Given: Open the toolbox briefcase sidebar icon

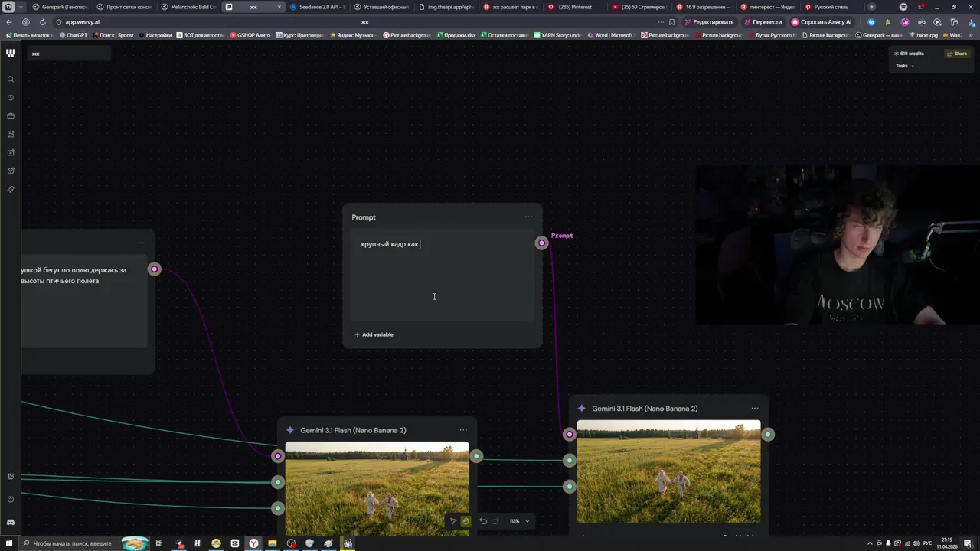Looking at the screenshot, I should pyautogui.click(x=11, y=116).
